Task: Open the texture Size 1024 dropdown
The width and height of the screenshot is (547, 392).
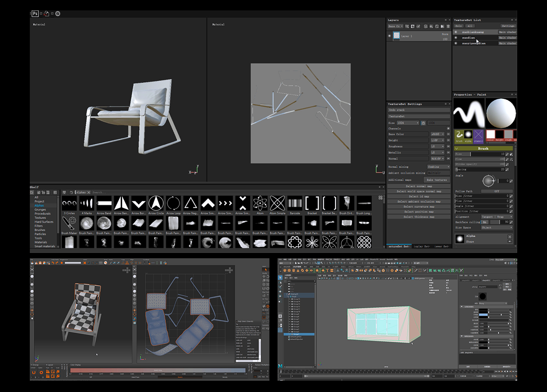Action: point(407,123)
